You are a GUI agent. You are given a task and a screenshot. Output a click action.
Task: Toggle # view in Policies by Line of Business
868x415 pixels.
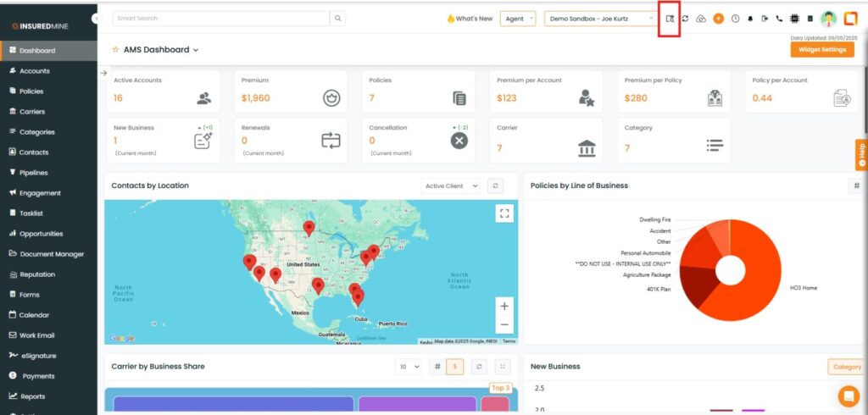click(x=856, y=186)
